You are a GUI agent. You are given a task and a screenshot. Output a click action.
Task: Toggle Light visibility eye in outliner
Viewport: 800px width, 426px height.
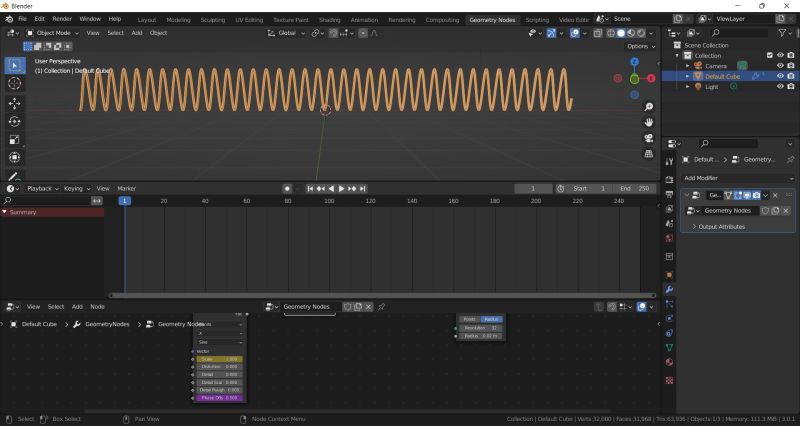(780, 87)
